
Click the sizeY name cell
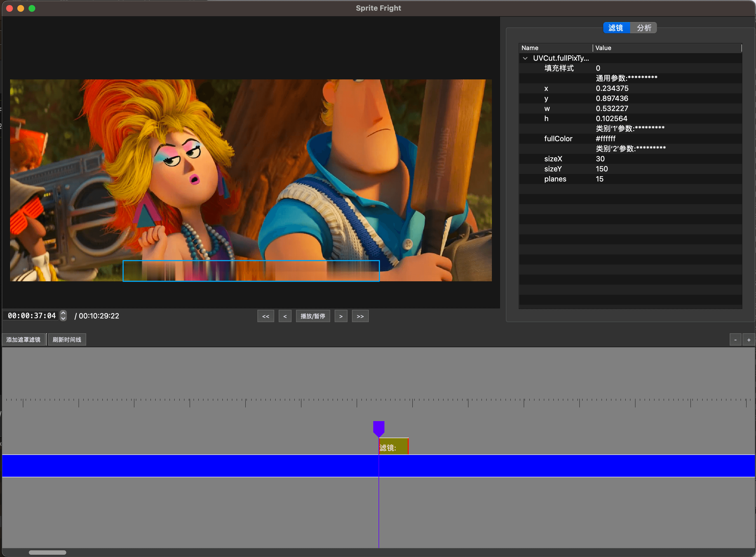[553, 169]
